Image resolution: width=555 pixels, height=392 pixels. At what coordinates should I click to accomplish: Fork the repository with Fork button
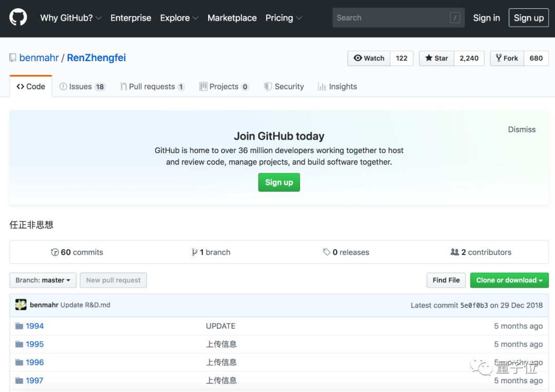point(507,58)
